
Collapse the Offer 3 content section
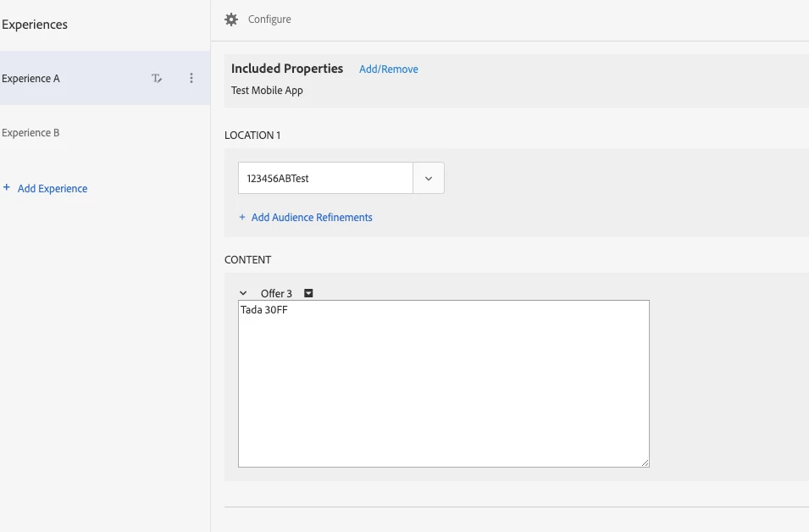tap(244, 293)
